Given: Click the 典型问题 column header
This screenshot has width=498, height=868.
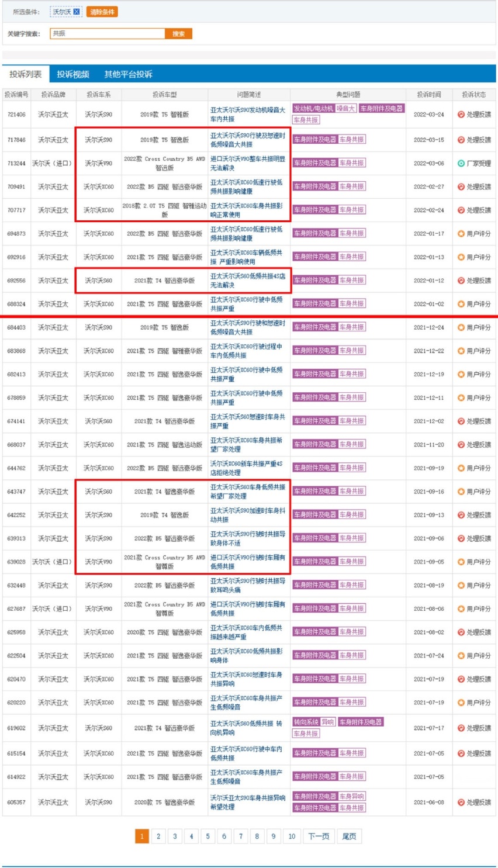Looking at the screenshot, I should [348, 95].
